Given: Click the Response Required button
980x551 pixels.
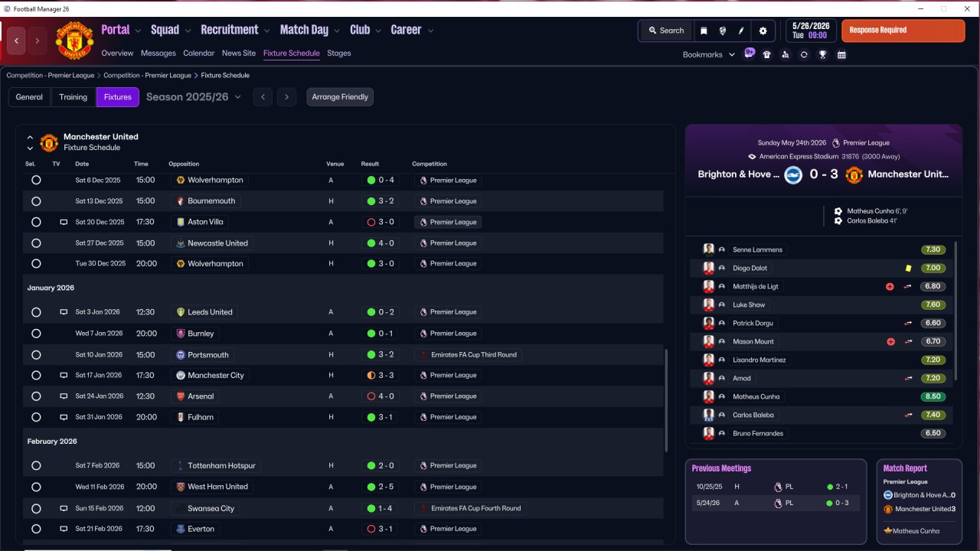Looking at the screenshot, I should (x=903, y=31).
